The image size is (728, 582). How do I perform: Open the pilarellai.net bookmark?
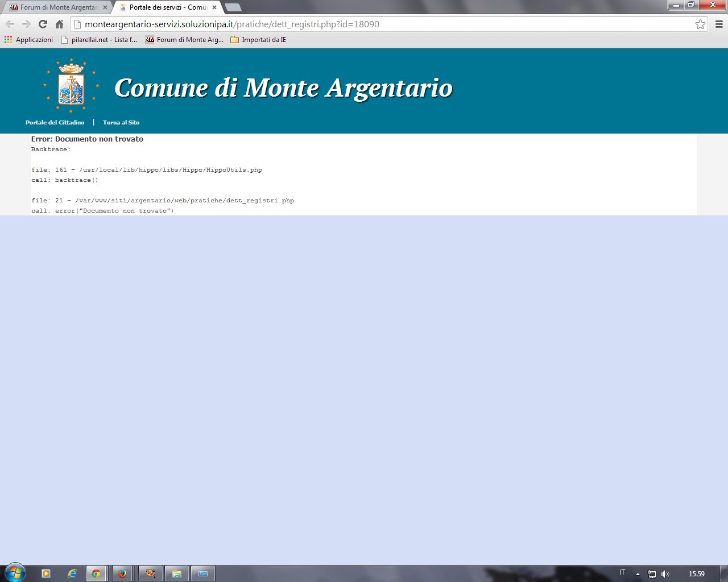coord(99,40)
